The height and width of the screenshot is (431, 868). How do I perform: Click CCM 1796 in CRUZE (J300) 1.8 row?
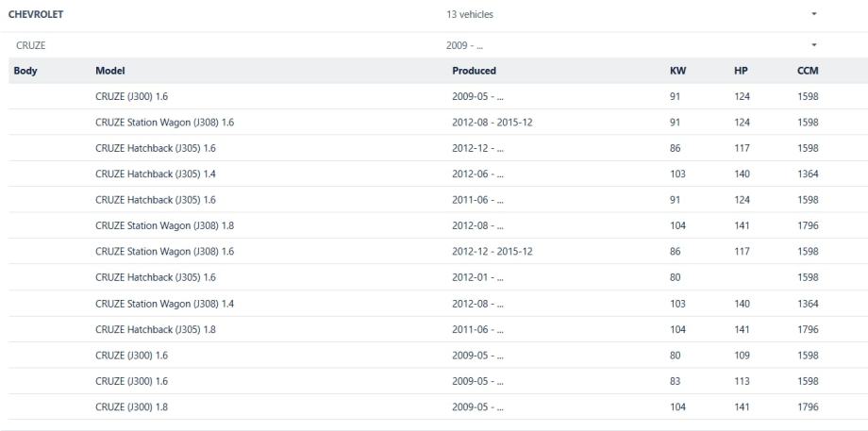coord(808,406)
